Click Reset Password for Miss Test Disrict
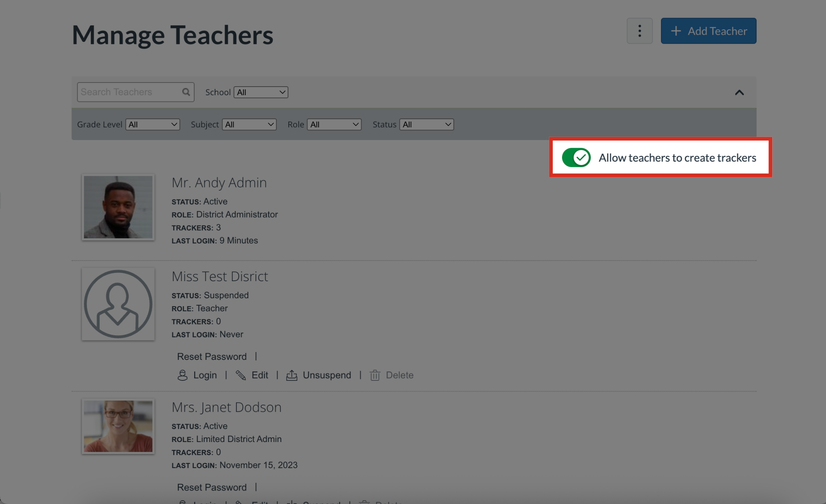The height and width of the screenshot is (504, 826). pos(212,357)
